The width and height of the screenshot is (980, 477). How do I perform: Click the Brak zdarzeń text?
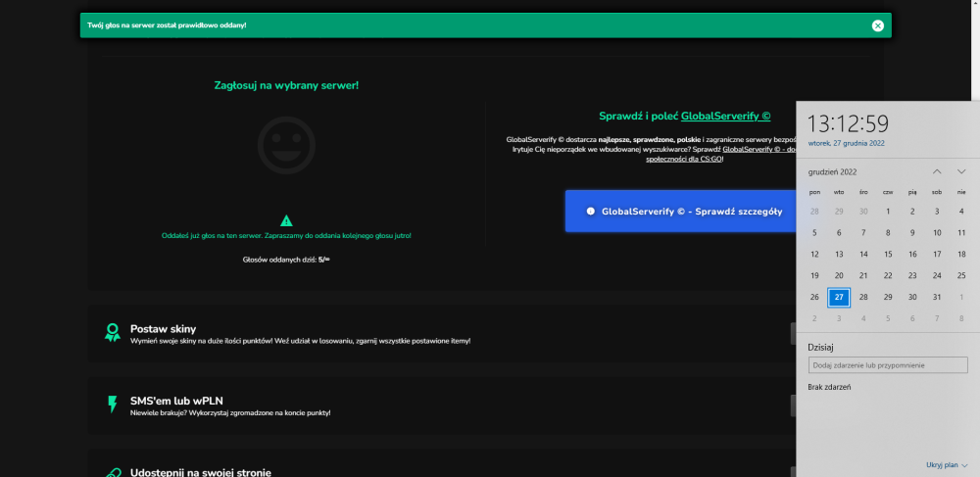pos(829,387)
